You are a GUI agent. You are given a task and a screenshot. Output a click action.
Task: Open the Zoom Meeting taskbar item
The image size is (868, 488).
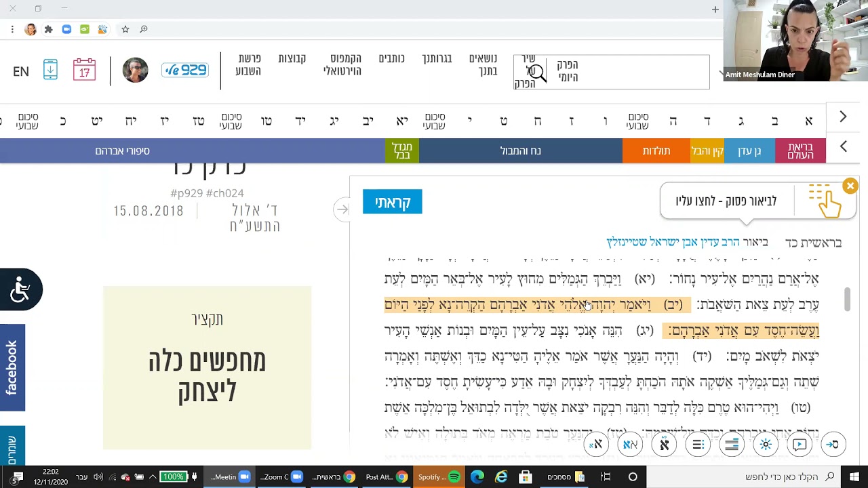pyautogui.click(x=231, y=477)
